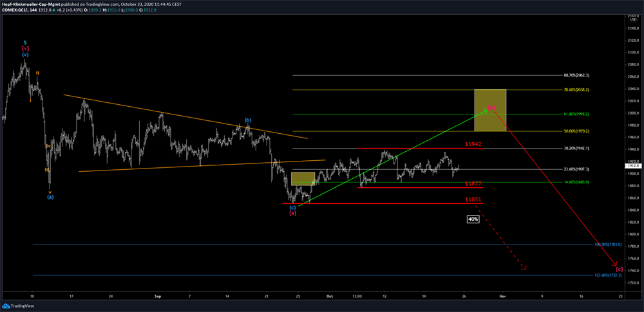Click the $1877 red support label
Image resolution: width=644 pixels, height=312 pixels.
[473, 184]
